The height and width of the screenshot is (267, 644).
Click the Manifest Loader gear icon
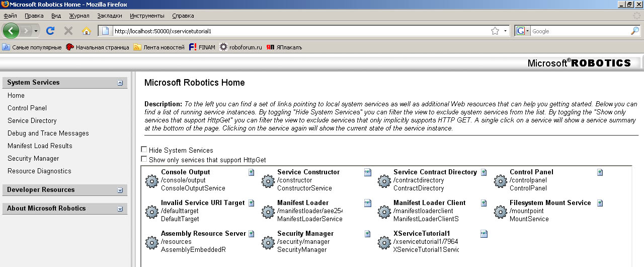click(x=268, y=212)
